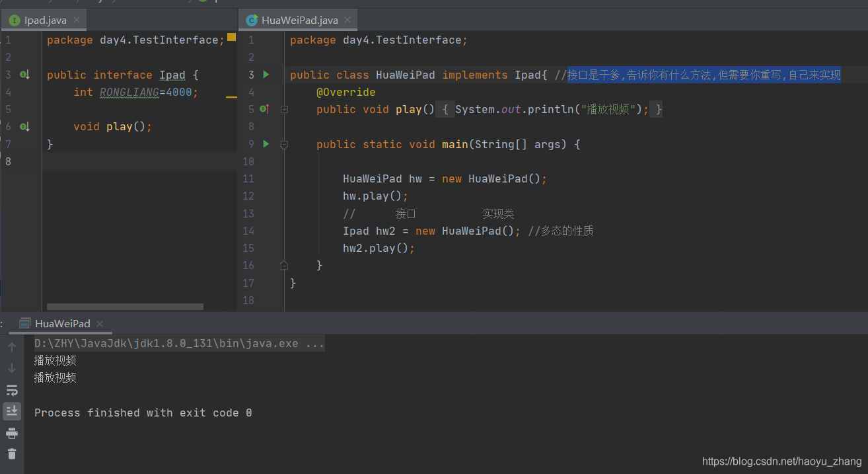Click package statement in Ipad.java
Screen dimensions: 868x474
tap(136, 40)
